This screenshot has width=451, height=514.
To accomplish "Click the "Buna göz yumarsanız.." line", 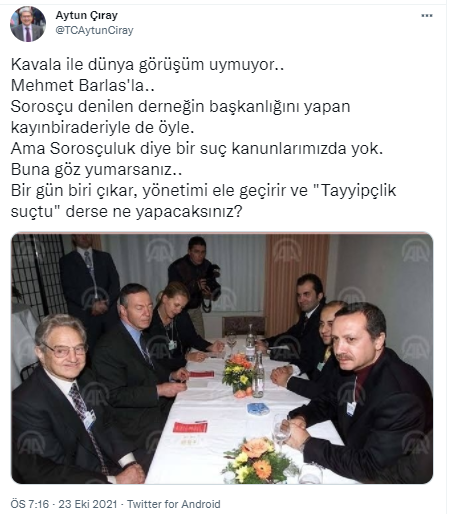I will point(96,170).
